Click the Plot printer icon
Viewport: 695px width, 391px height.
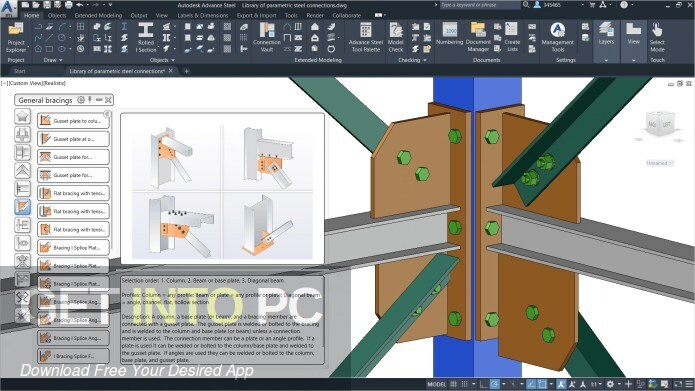pos(68,5)
